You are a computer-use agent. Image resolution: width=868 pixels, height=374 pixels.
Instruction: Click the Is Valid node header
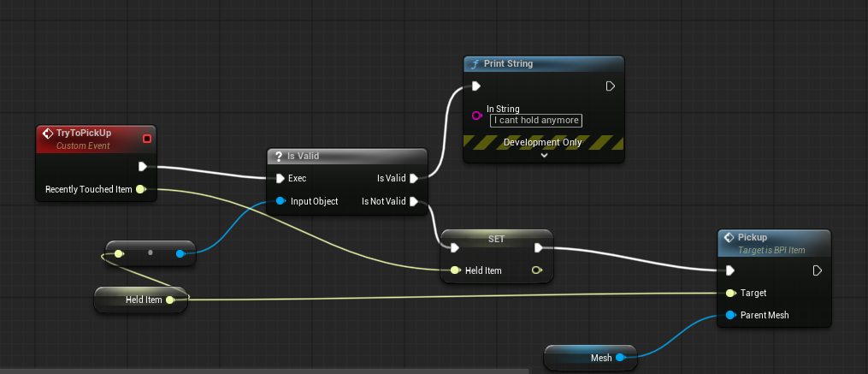click(x=347, y=156)
